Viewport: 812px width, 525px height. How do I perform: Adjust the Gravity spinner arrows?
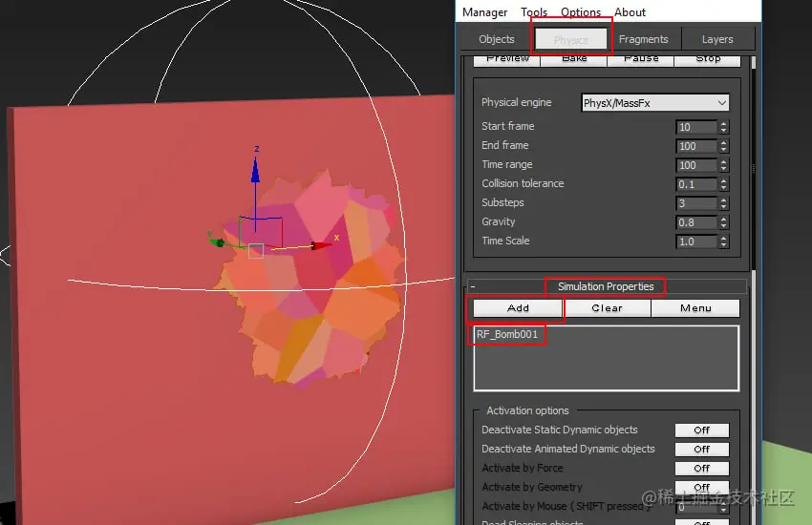724,223
